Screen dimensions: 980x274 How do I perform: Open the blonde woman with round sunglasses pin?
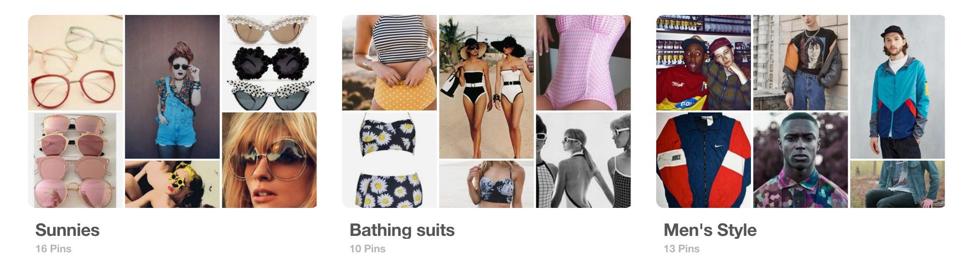[270, 160]
